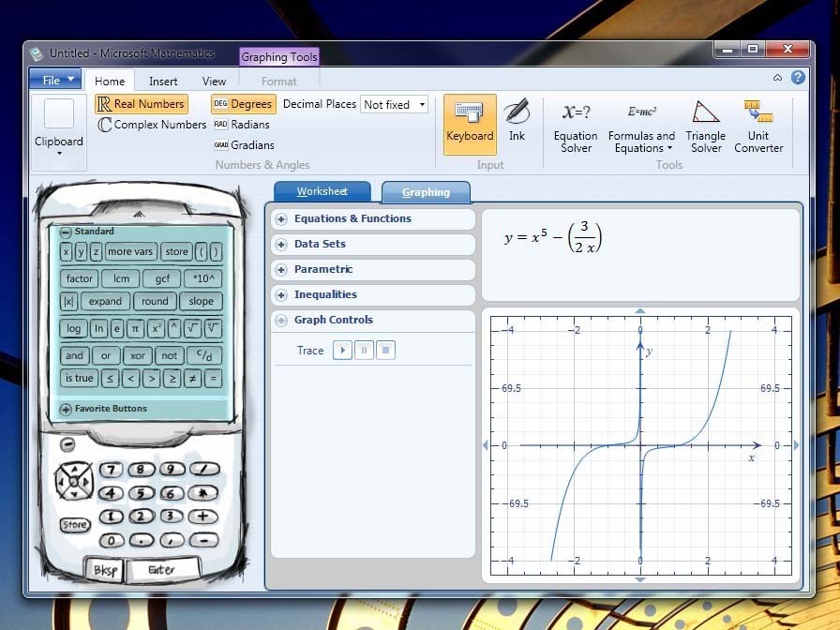Click the equation y = x^5 - 3/(2x)
The width and height of the screenshot is (840, 630).
(553, 237)
